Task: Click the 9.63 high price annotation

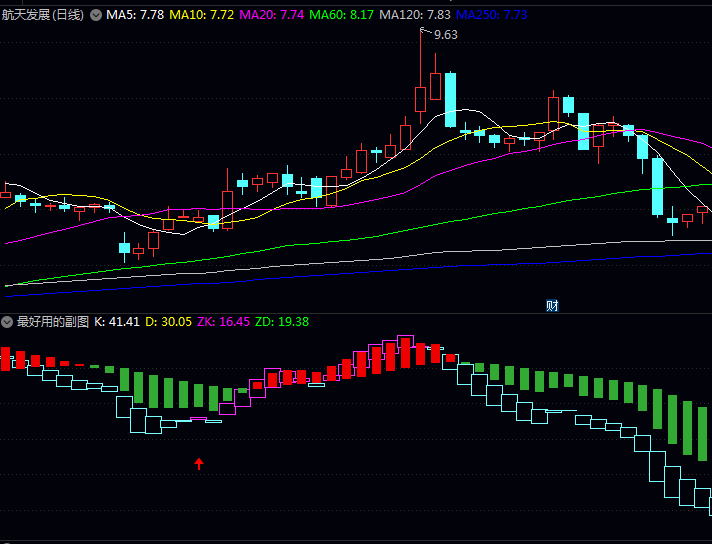Action: tap(445, 35)
